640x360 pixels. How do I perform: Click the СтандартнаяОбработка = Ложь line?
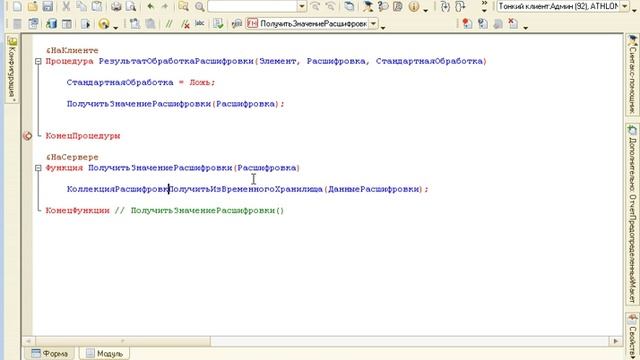pos(141,82)
